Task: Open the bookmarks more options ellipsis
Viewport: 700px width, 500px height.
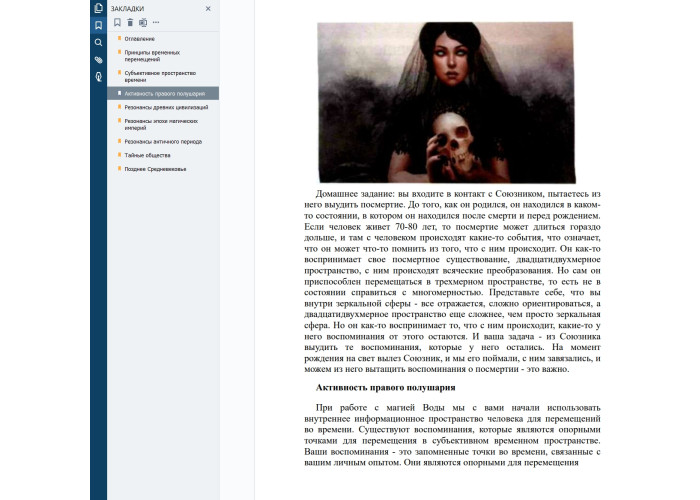Action: [x=156, y=22]
